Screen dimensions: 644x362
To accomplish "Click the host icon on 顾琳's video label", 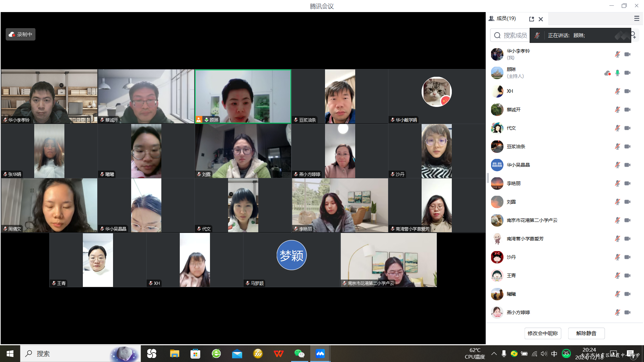I will tap(199, 120).
